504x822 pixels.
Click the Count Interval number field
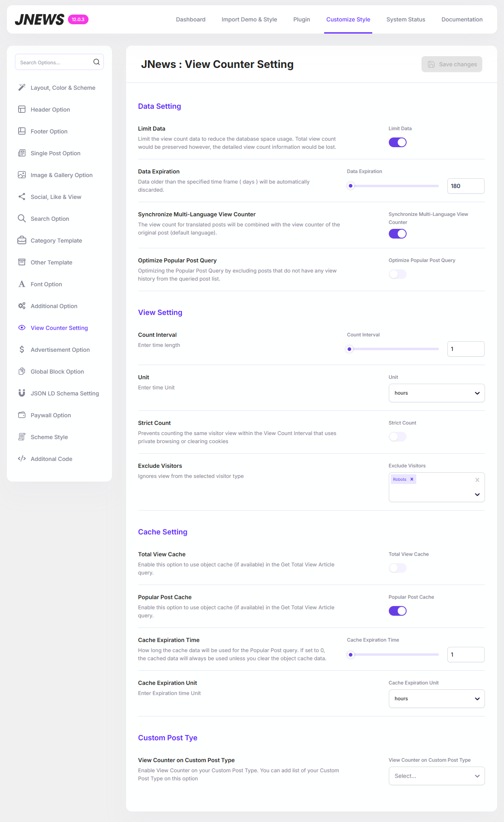(x=466, y=349)
